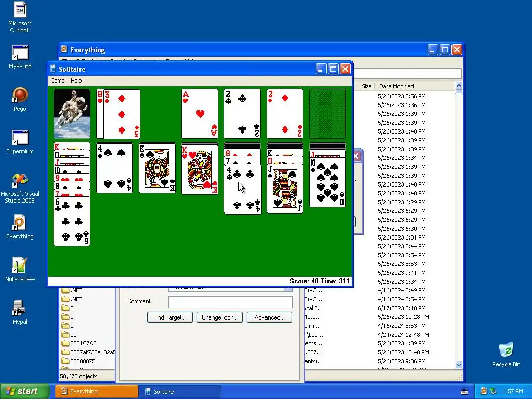The image size is (532, 399).
Task: Select the 4 of spades card
Action: [115, 168]
